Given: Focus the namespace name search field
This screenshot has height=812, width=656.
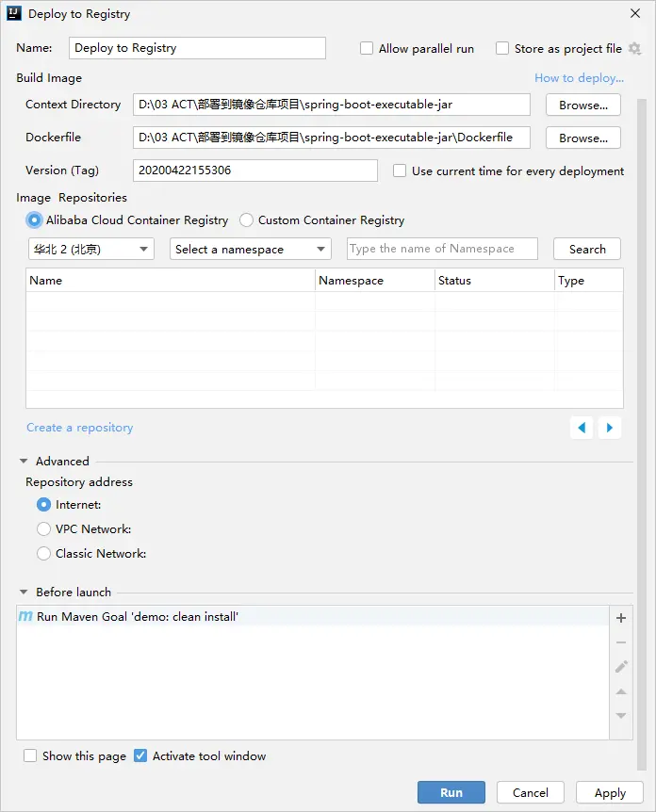Looking at the screenshot, I should tap(442, 249).
